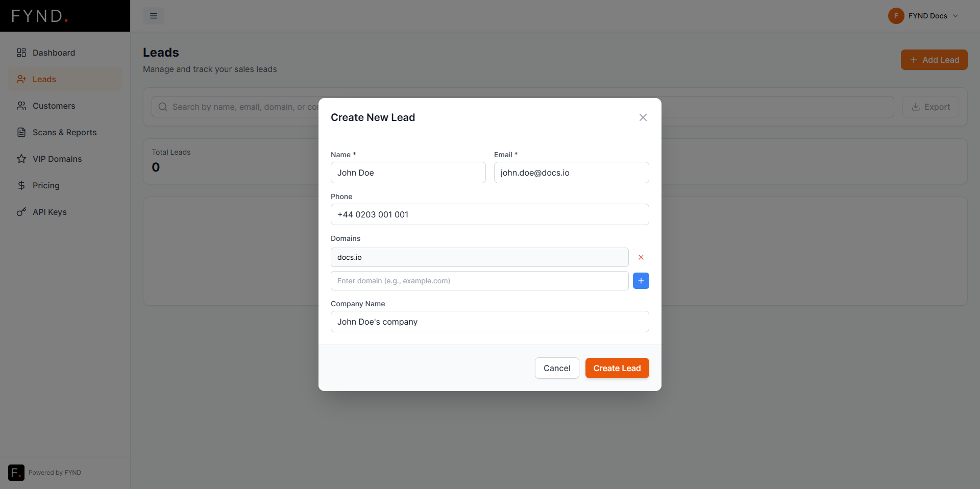Open Customers via its sidebar icon
Image resolution: width=980 pixels, height=489 pixels.
coord(21,106)
